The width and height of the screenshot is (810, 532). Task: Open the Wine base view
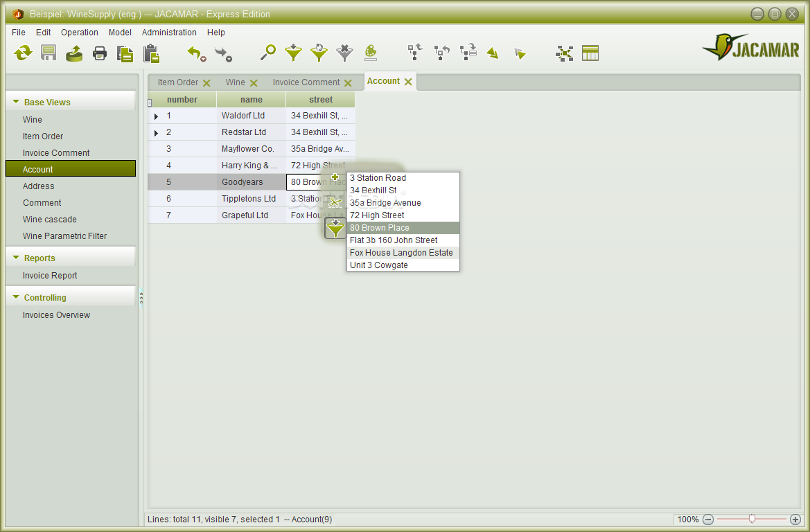tap(71, 119)
